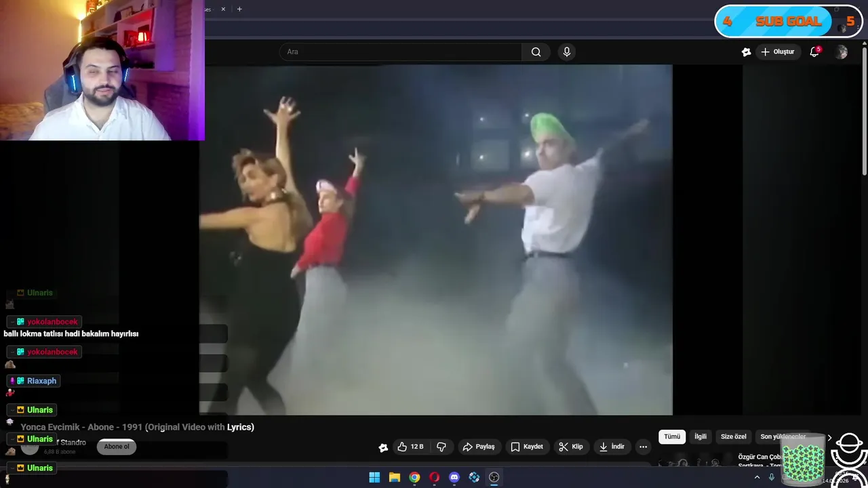Click the 'yokolanbocek' chat username with message

(x=52, y=322)
